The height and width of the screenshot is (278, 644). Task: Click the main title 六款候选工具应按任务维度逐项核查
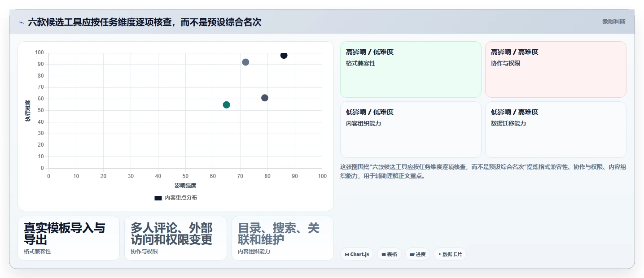pyautogui.click(x=145, y=22)
